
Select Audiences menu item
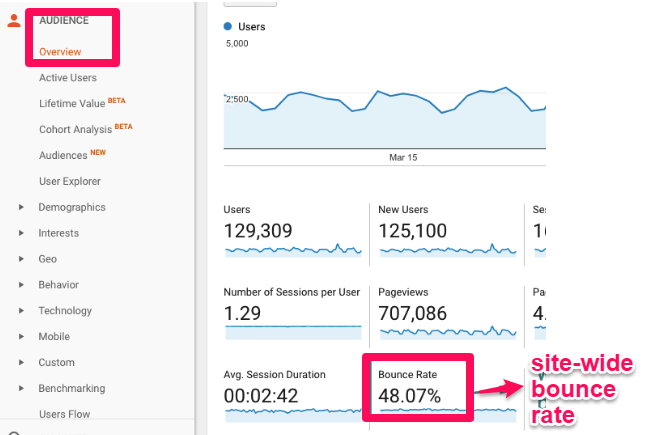tap(62, 155)
